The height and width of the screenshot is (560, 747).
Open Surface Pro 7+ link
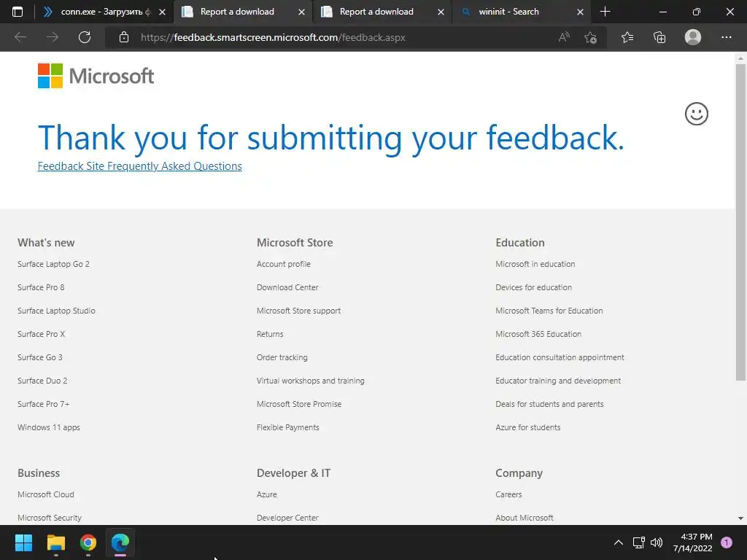(43, 404)
